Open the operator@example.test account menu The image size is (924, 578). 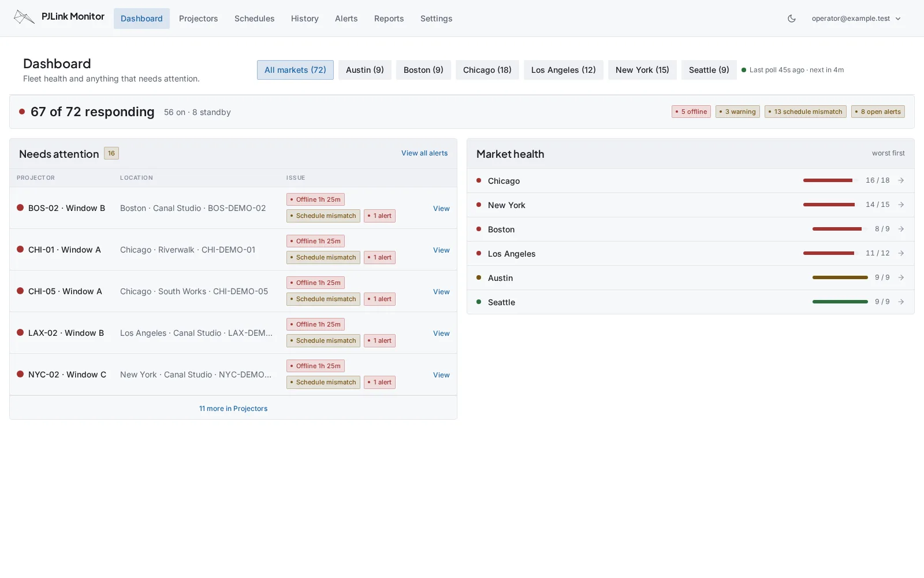click(x=856, y=18)
